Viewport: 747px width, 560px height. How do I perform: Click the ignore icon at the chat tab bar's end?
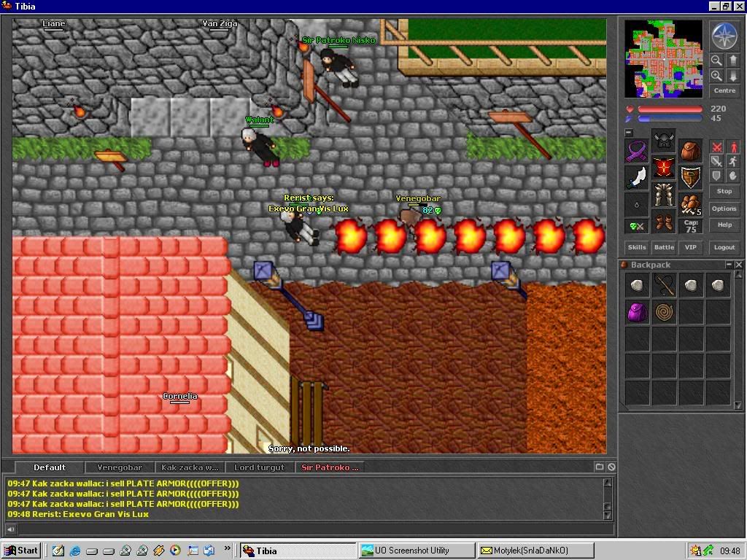click(x=611, y=467)
